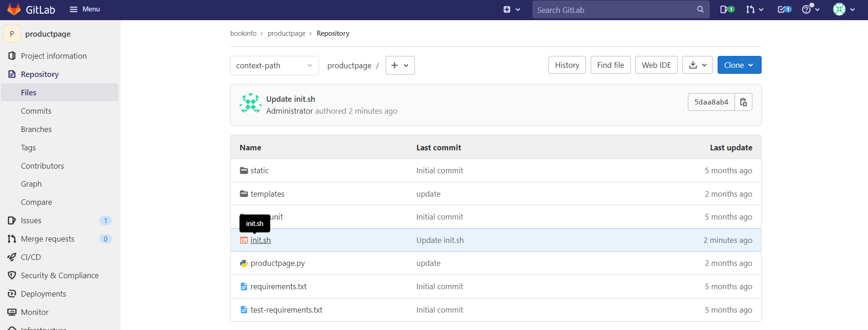
Task: Click the CI/CD rocket icon
Action: pos(12,257)
